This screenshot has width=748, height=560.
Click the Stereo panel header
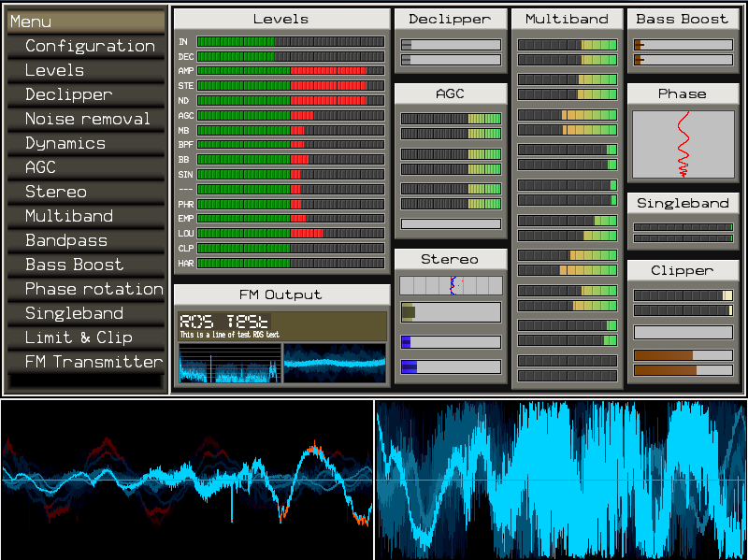[x=451, y=259]
